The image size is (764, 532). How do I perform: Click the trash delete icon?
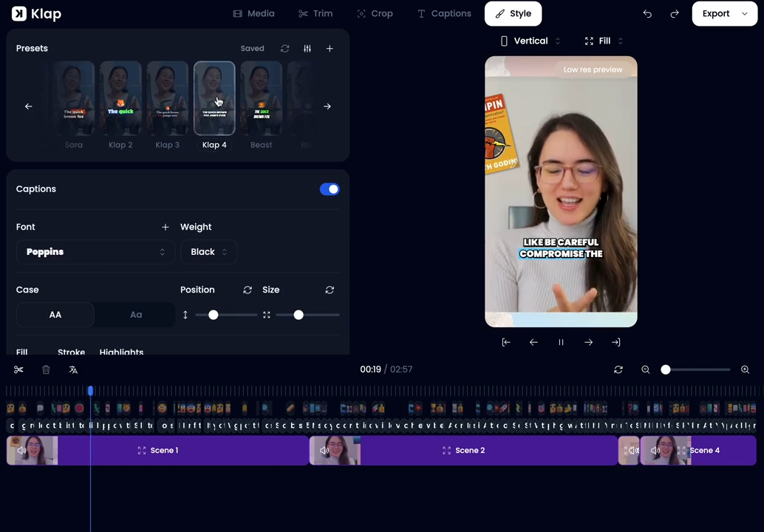(x=46, y=369)
